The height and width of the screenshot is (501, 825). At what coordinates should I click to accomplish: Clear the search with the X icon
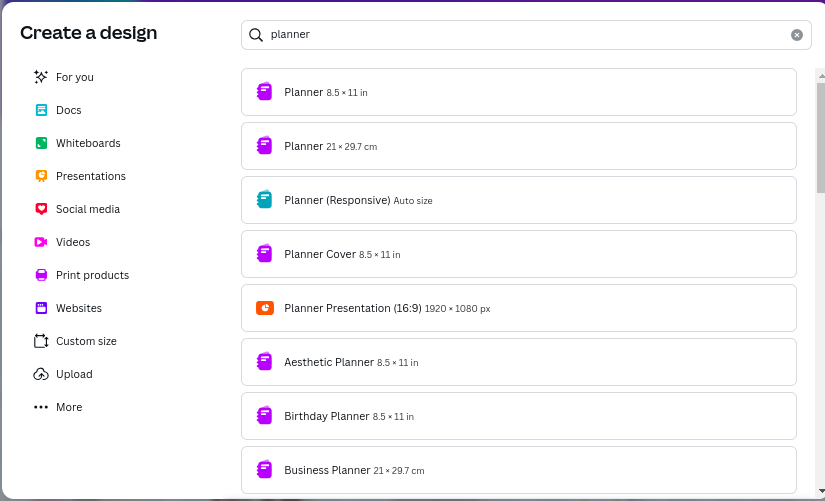coord(797,35)
